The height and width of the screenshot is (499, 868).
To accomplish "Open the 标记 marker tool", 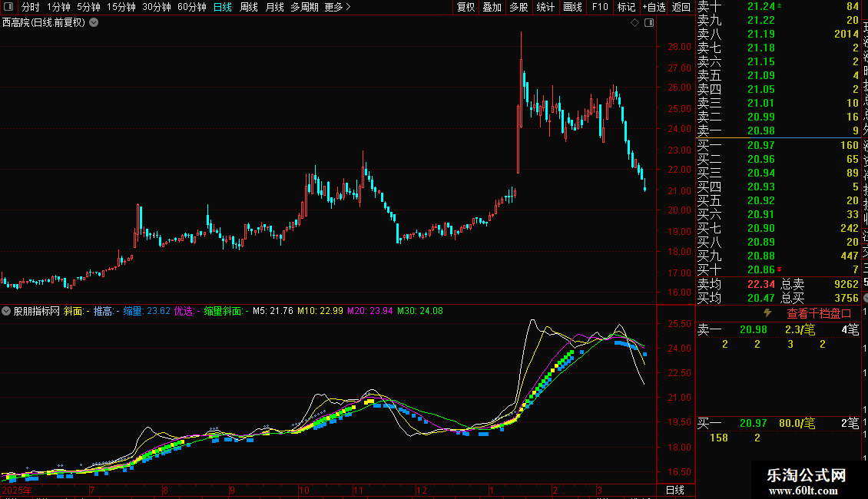I will point(626,7).
